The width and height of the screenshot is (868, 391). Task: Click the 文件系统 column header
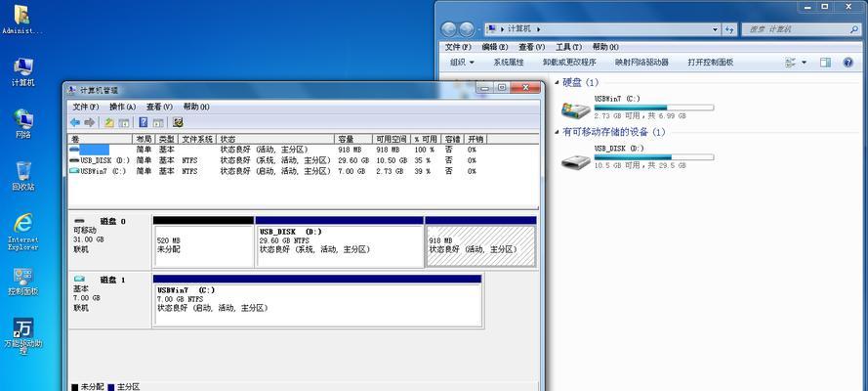tap(197, 139)
